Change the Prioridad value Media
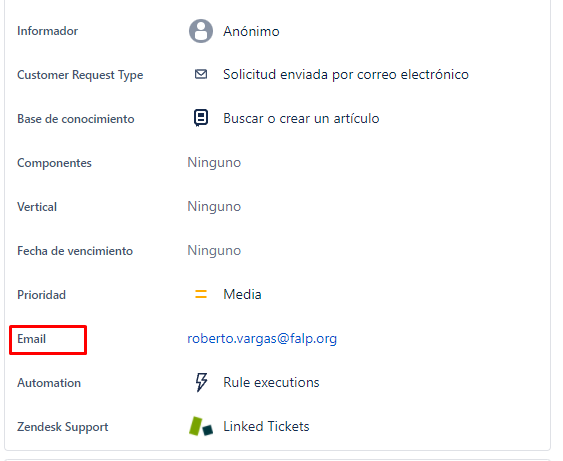This screenshot has width=563, height=461. point(242,294)
